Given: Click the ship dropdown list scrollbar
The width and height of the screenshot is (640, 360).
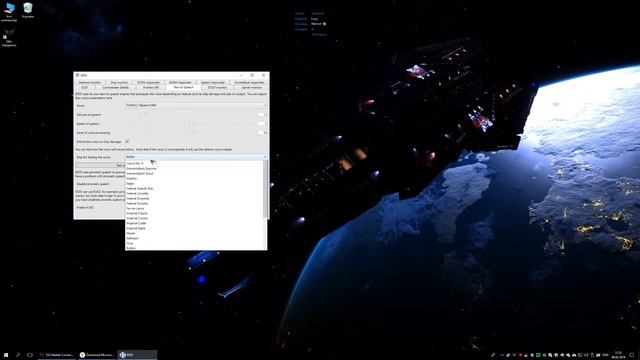Looking at the screenshot, I should [x=266, y=189].
